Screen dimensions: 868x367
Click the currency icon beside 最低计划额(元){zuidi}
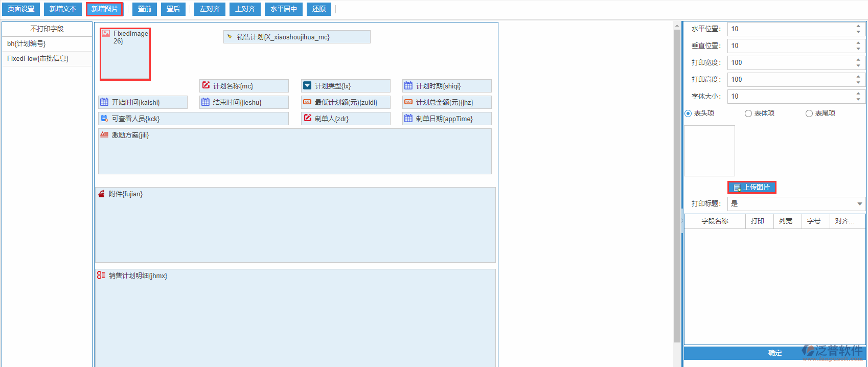[x=307, y=102]
